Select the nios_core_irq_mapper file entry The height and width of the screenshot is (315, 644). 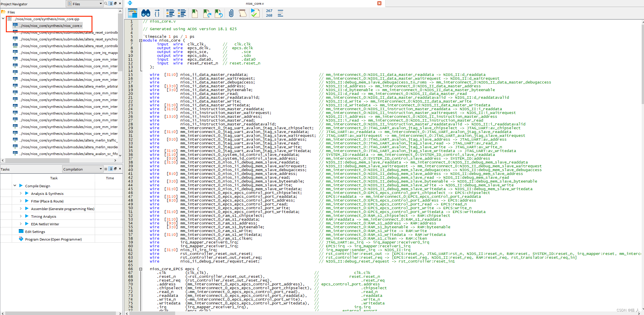(68, 53)
